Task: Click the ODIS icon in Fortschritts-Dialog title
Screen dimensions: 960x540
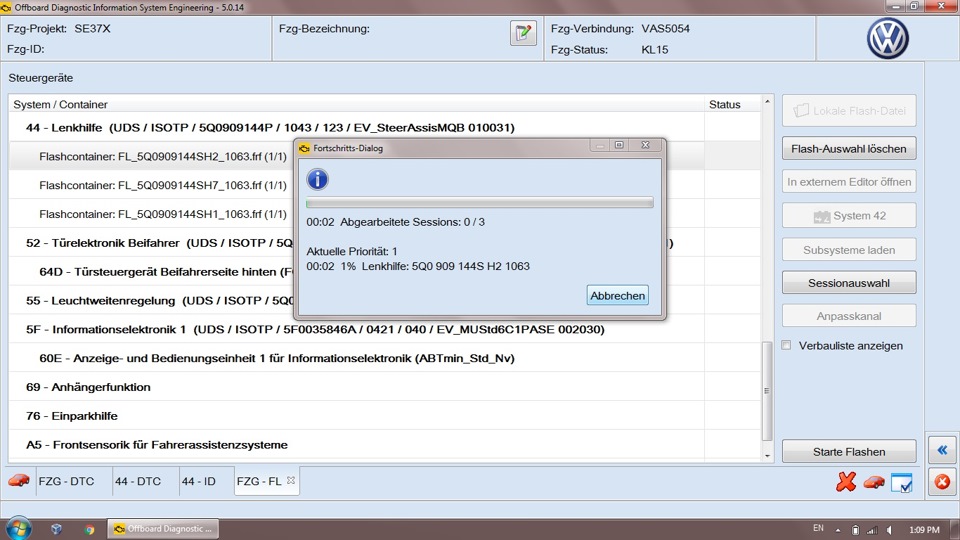Action: click(x=304, y=148)
